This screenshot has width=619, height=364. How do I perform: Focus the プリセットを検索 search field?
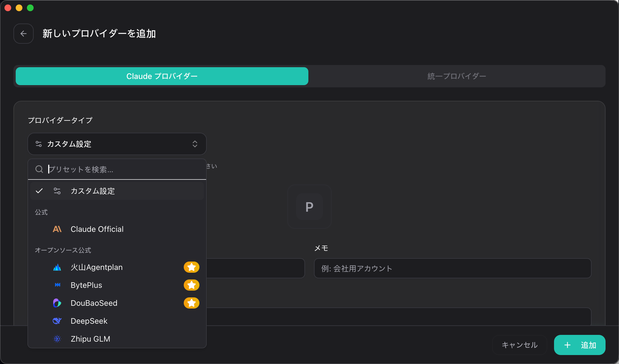pyautogui.click(x=117, y=169)
